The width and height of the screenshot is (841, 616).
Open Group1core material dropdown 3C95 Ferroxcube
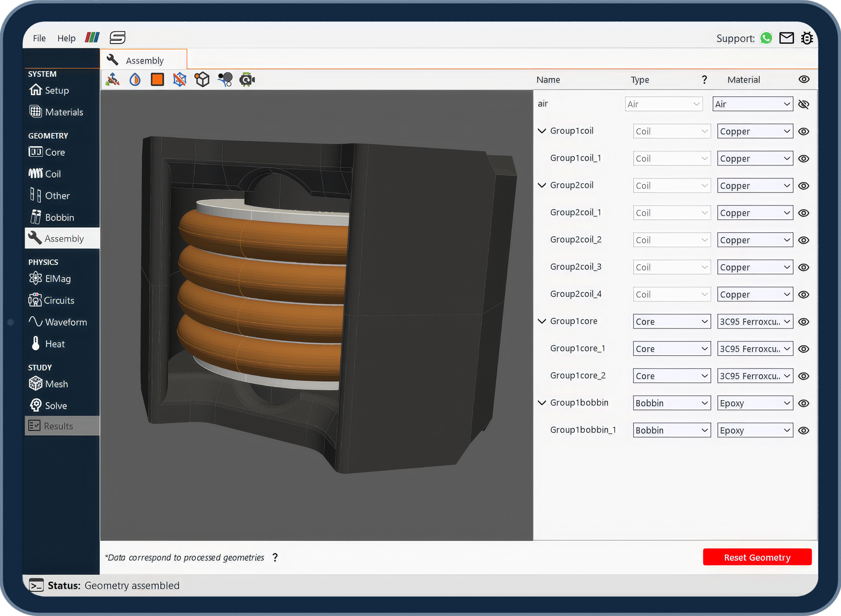pyautogui.click(x=755, y=322)
